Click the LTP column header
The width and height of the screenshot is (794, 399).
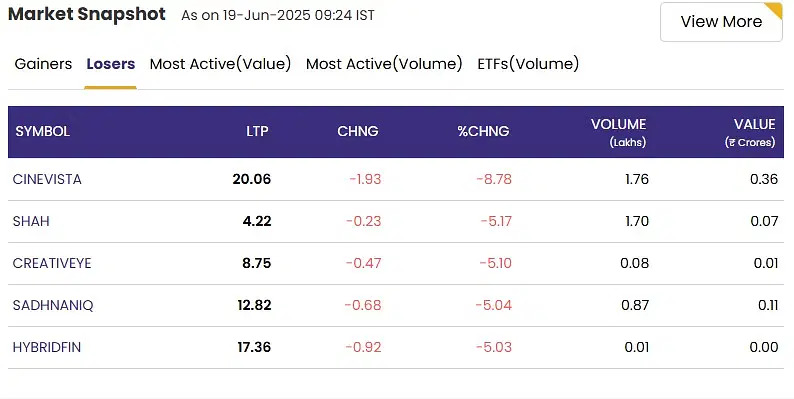click(x=257, y=131)
